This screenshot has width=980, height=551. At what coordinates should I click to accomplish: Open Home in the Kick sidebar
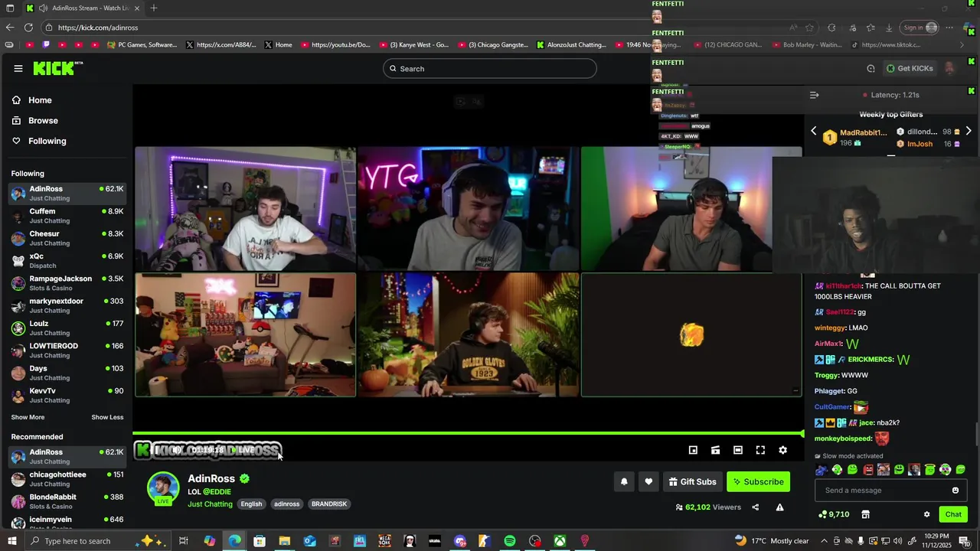pos(40,100)
